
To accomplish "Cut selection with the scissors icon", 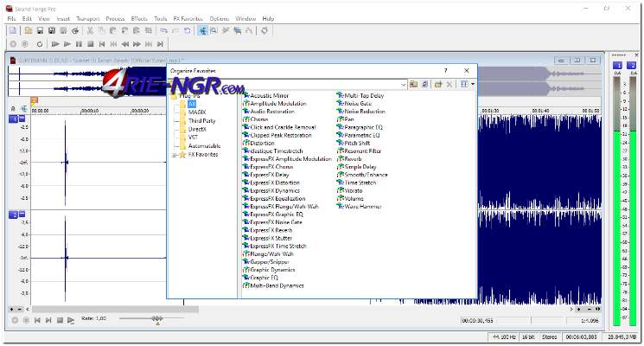I will tap(90, 30).
